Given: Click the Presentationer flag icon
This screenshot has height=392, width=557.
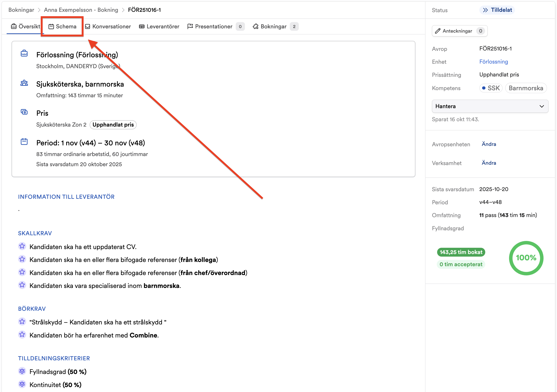Looking at the screenshot, I should click(x=190, y=26).
